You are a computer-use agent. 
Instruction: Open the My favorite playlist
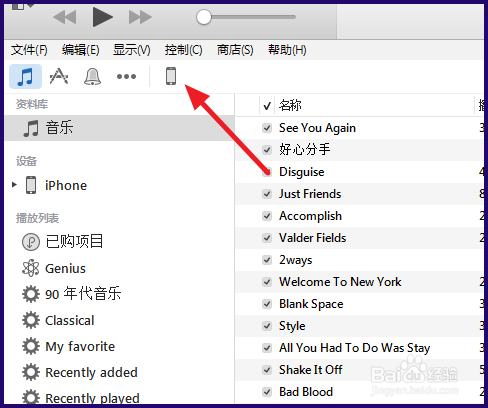tap(80, 347)
